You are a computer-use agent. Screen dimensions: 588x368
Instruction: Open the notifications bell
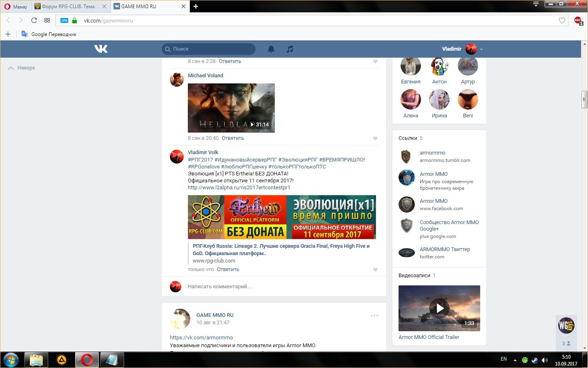tap(271, 49)
